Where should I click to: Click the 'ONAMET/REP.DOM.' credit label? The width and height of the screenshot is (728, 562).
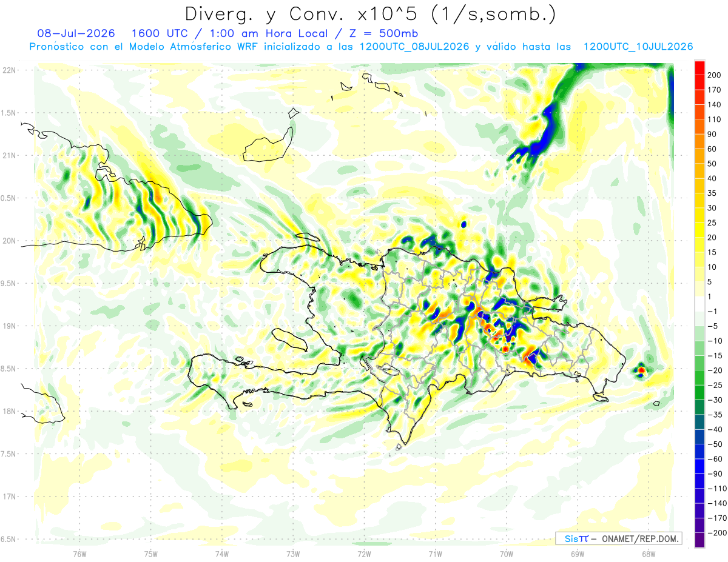pyautogui.click(x=640, y=538)
